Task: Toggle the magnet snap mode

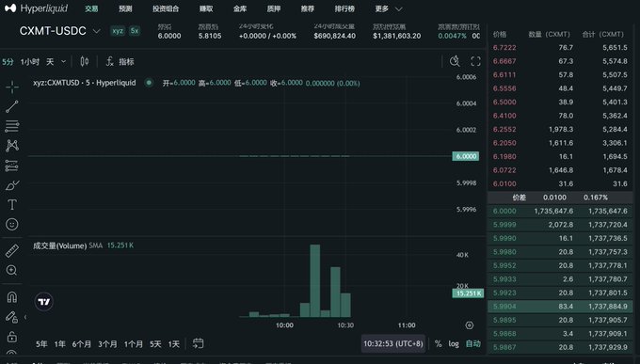Action: [12, 297]
